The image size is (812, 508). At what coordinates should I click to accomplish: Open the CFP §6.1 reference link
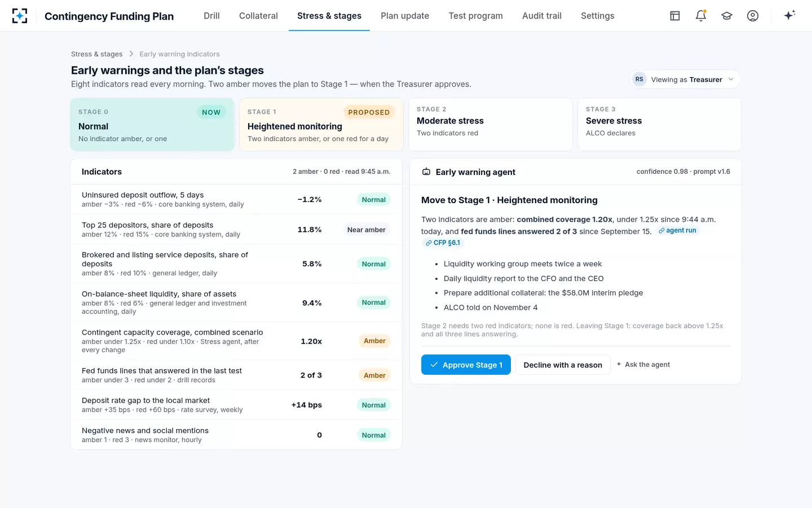443,243
